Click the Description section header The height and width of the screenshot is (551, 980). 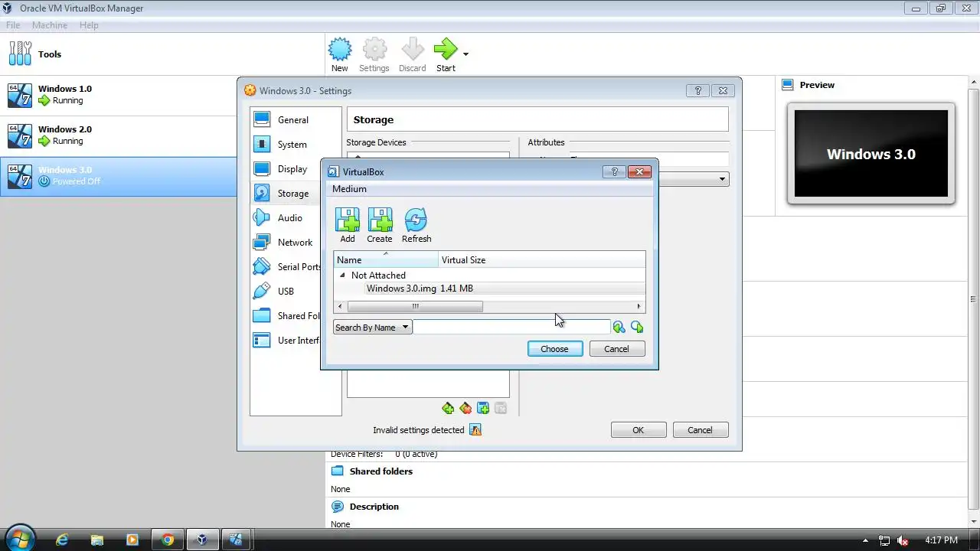374,507
